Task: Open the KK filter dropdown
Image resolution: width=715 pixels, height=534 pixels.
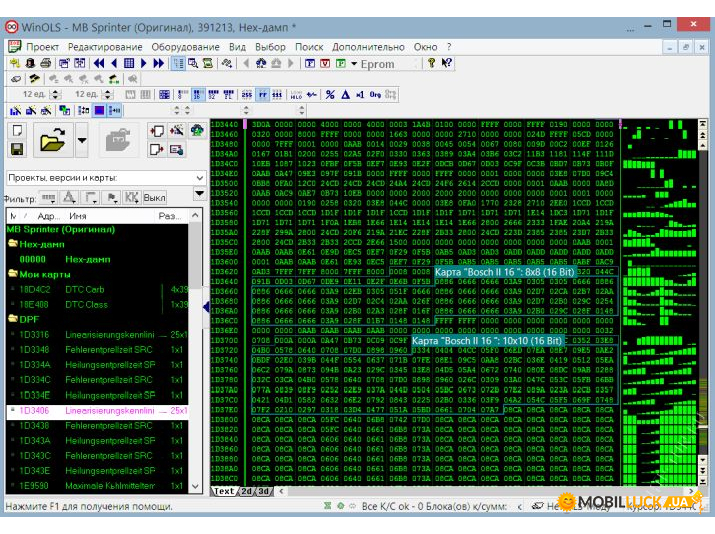Action: pos(132,197)
